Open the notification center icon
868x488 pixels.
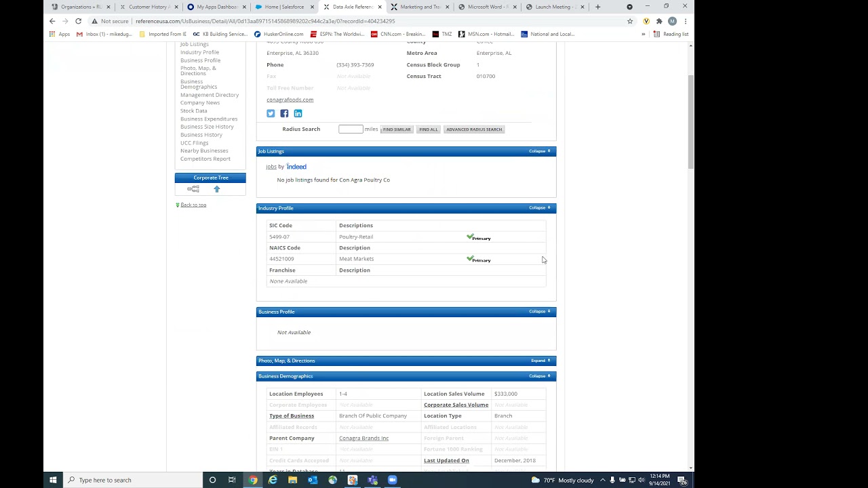pyautogui.click(x=682, y=480)
